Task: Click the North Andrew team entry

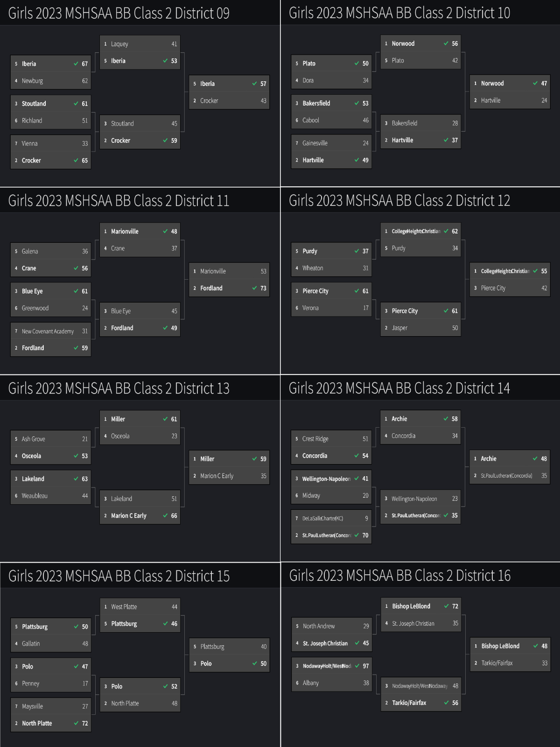Action: click(x=331, y=627)
